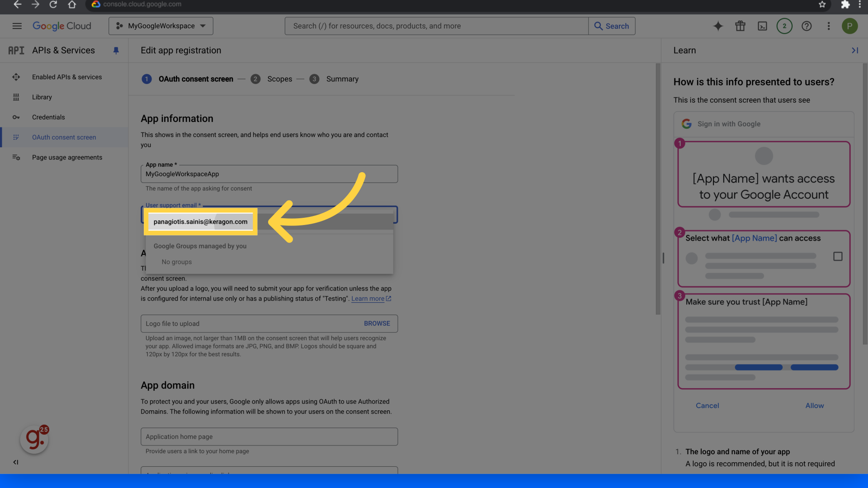Reload the browser page
This screenshot has width=868, height=488.
53,5
